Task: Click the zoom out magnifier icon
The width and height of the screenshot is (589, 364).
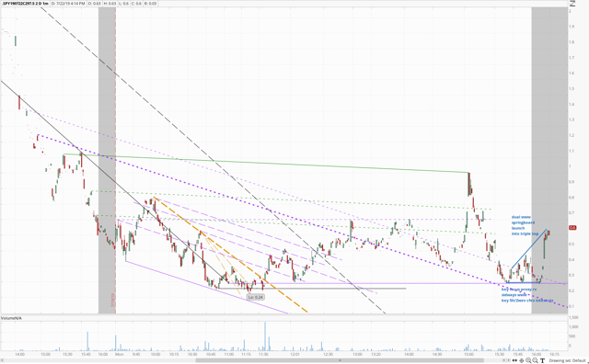Action: (535, 360)
